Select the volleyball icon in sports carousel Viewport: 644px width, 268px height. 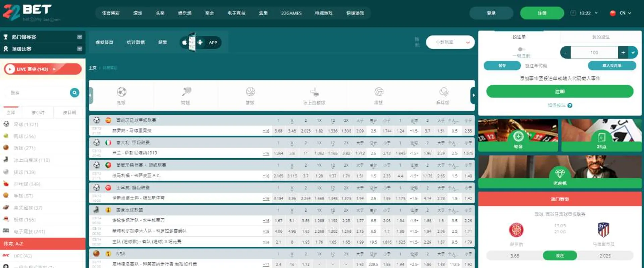379,92
